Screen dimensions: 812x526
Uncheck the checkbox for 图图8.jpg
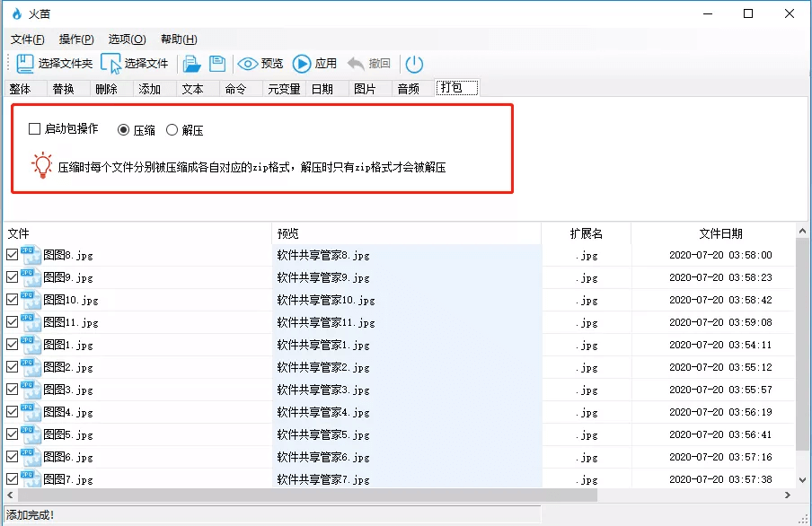(x=13, y=255)
